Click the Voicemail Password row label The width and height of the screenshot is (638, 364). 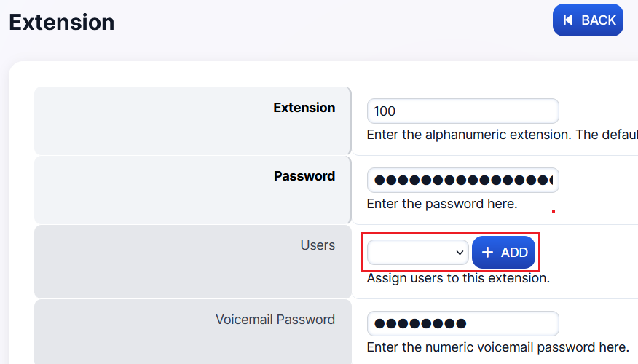(275, 320)
